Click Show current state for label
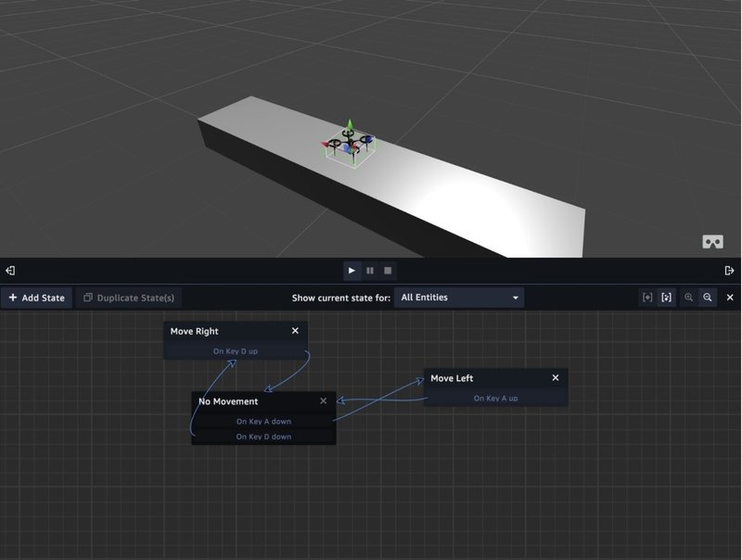The width and height of the screenshot is (742, 560). coord(341,298)
